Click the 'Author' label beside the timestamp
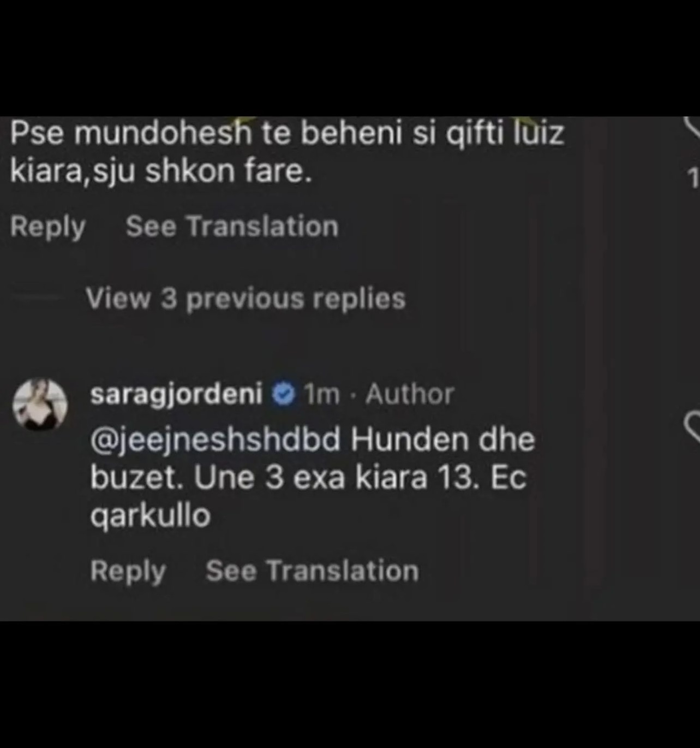 pos(410,394)
